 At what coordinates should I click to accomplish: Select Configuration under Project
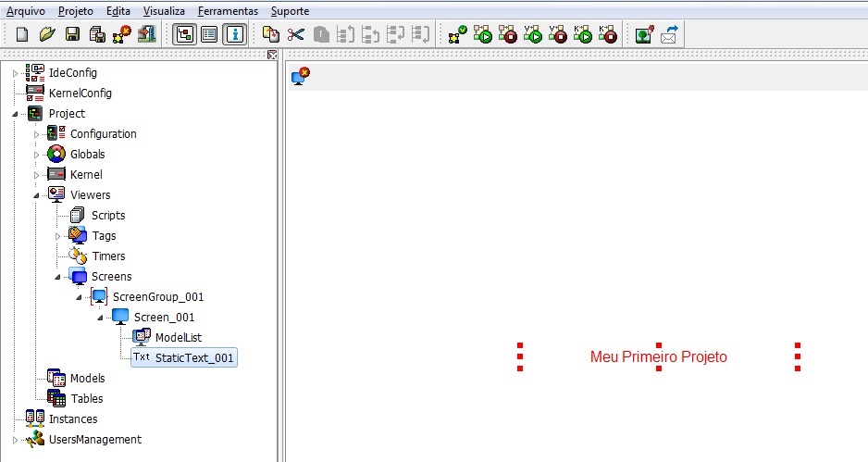(x=103, y=134)
